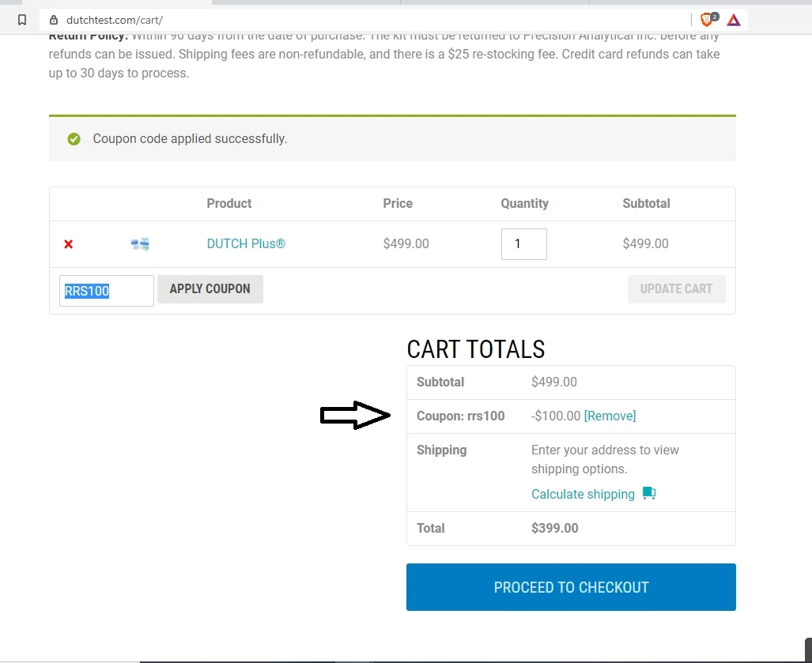Remove the rrs100 coupon via [Remove] link
812x663 pixels.
point(610,416)
